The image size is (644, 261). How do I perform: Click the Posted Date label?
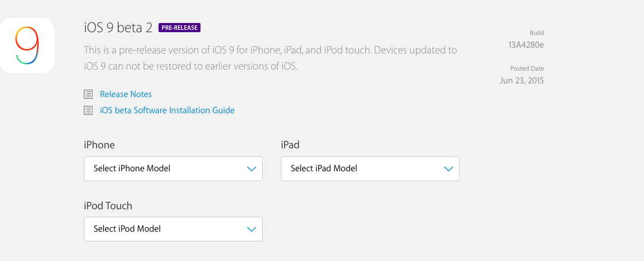pos(527,68)
